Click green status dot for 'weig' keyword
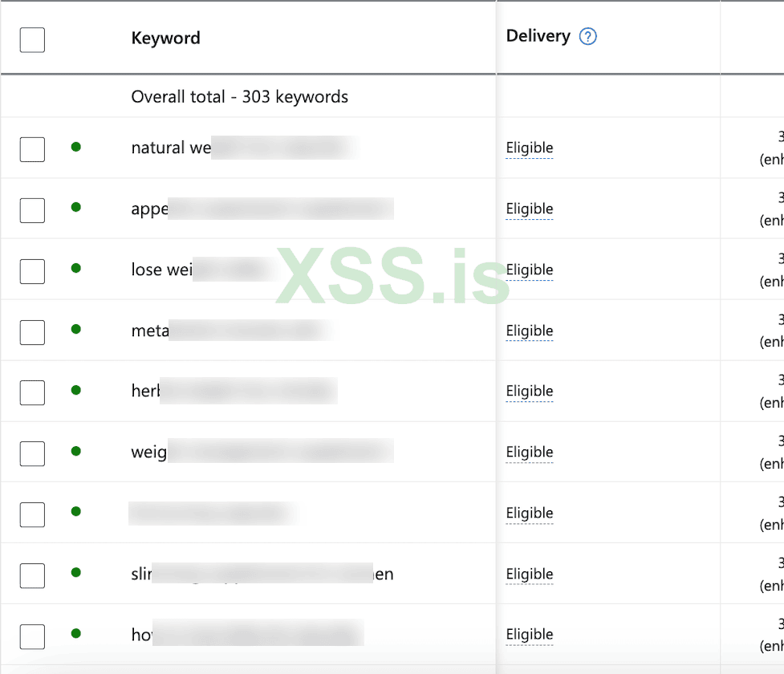This screenshot has height=674, width=784. pyautogui.click(x=76, y=451)
